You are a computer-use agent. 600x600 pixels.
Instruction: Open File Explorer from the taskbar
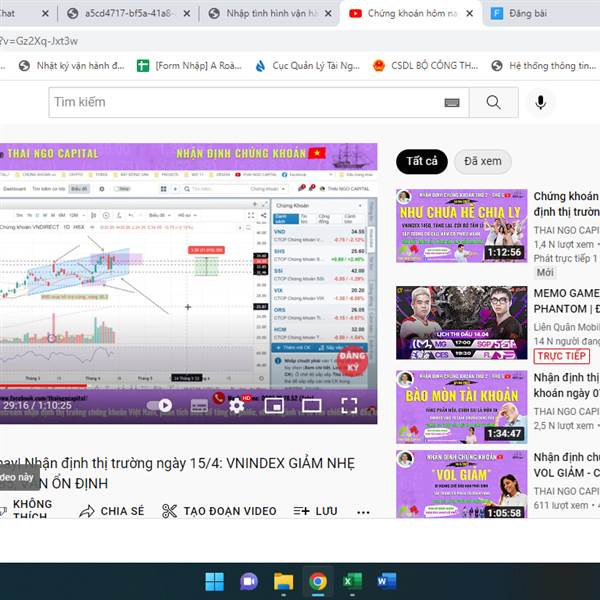[283, 581]
